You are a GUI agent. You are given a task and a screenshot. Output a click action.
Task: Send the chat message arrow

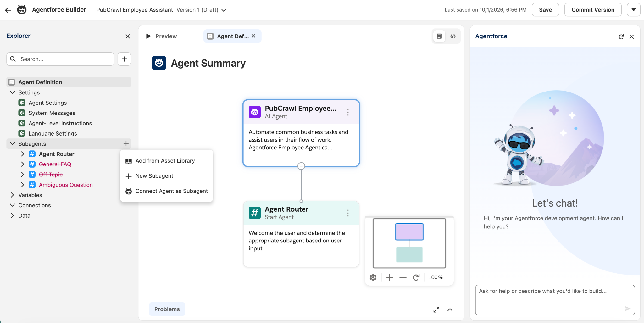click(x=628, y=309)
